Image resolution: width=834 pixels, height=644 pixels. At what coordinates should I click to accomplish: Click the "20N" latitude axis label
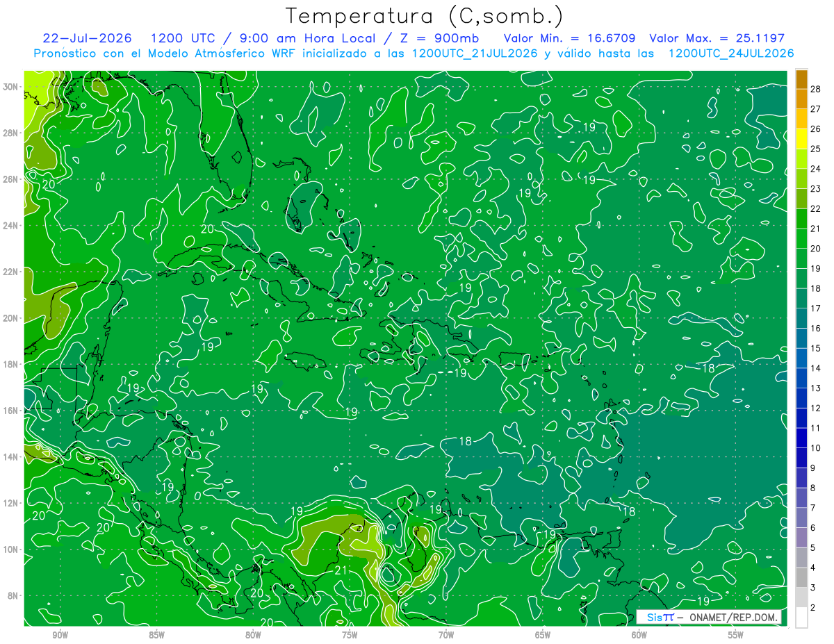(x=12, y=318)
